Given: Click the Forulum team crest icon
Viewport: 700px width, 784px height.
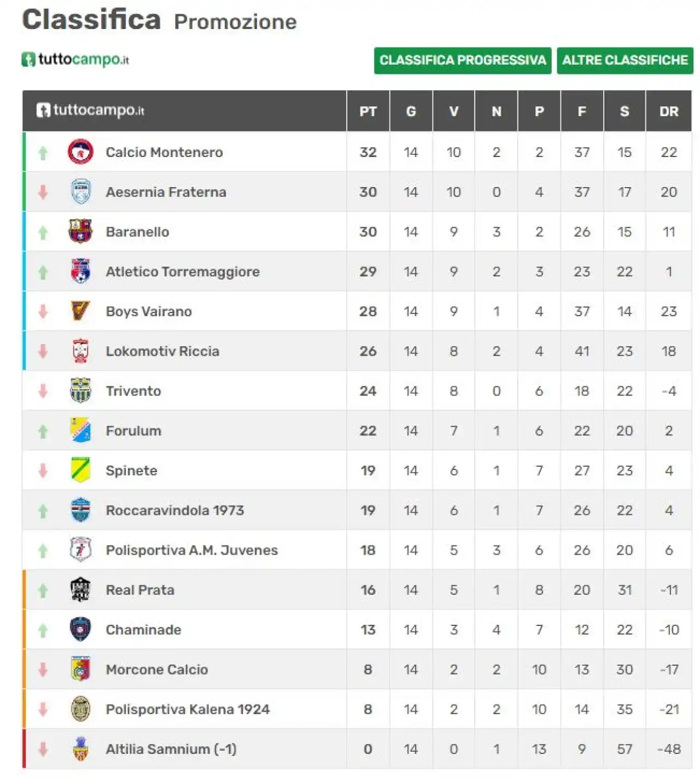Looking at the screenshot, I should pos(80,431).
